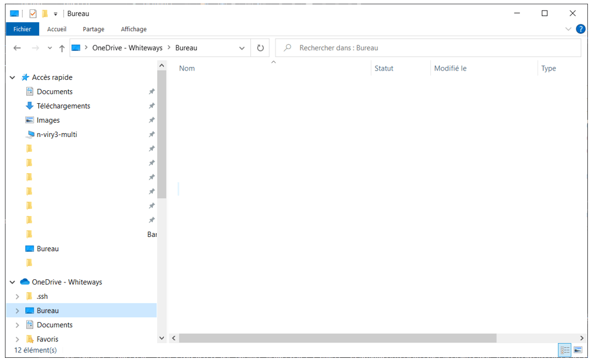Create new folder via Quick Access Toolbar icon
The height and width of the screenshot is (364, 599).
[44, 13]
